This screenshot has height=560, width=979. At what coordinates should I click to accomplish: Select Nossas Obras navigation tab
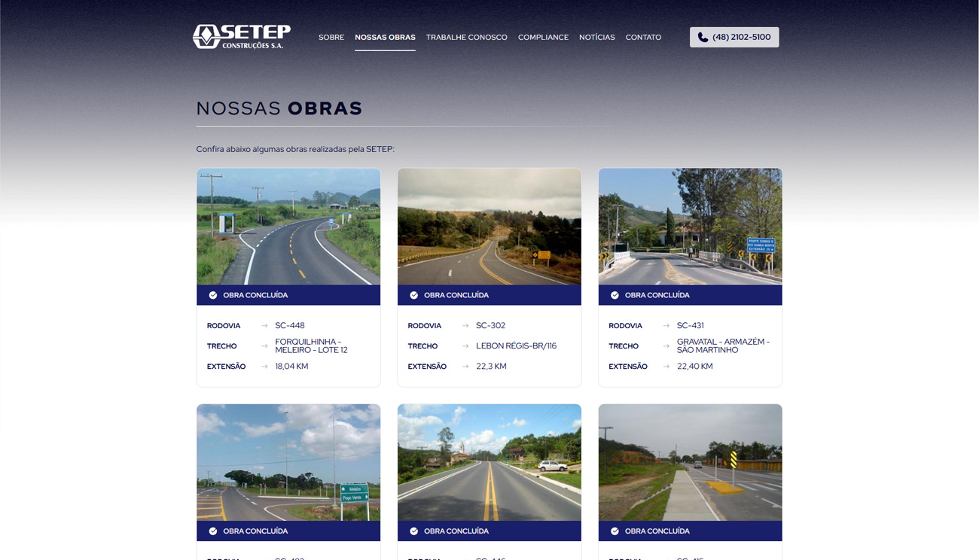point(385,38)
